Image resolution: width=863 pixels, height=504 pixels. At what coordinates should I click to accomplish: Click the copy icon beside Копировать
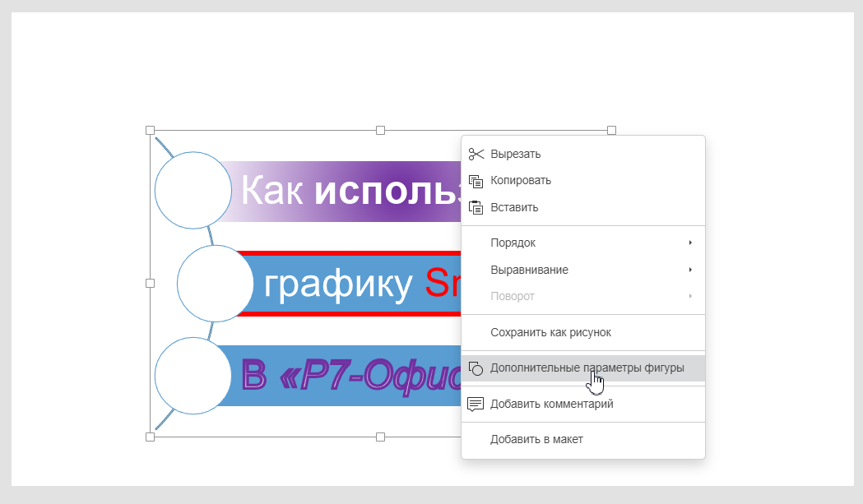[476, 181]
